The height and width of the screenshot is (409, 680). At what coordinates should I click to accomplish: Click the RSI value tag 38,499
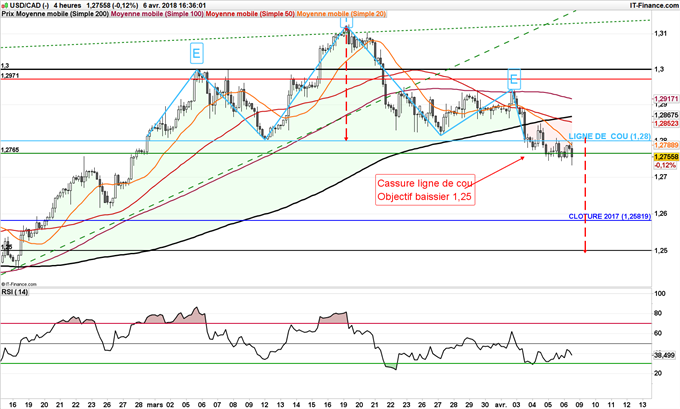(x=664, y=355)
